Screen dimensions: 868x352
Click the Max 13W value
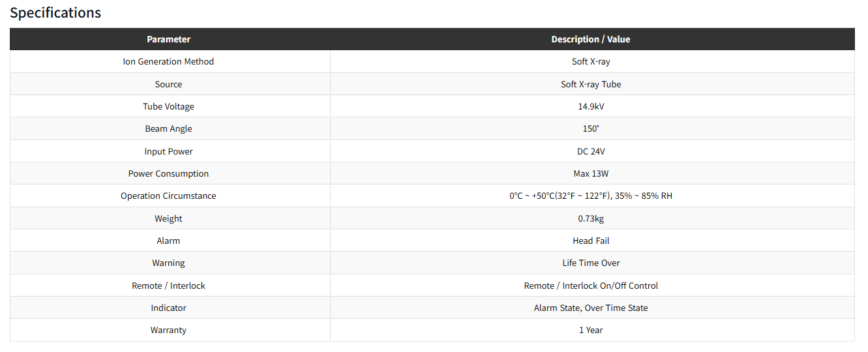pyautogui.click(x=591, y=173)
